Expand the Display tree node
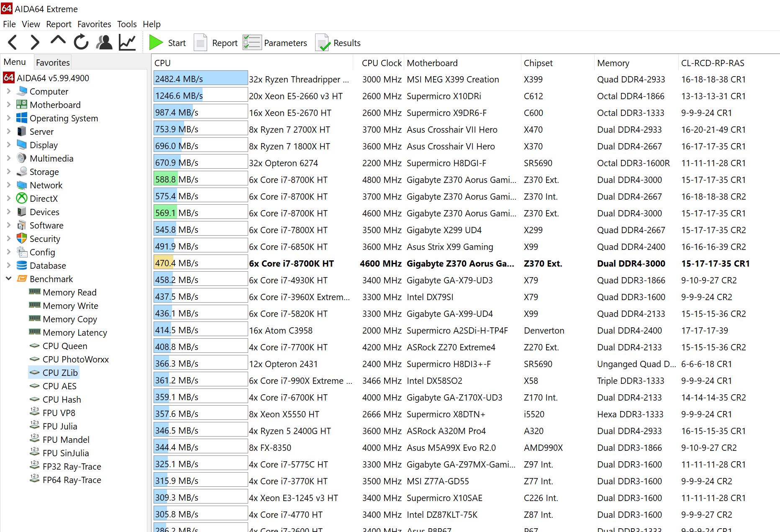780x532 pixels. point(9,144)
